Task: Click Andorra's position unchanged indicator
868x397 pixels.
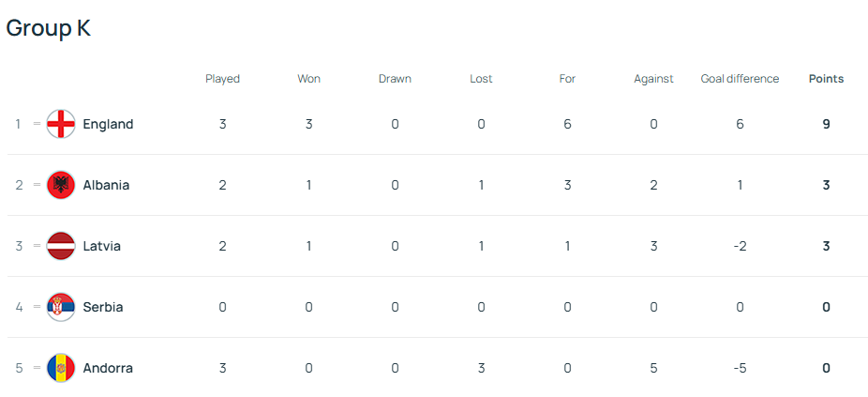Action: 37,368
